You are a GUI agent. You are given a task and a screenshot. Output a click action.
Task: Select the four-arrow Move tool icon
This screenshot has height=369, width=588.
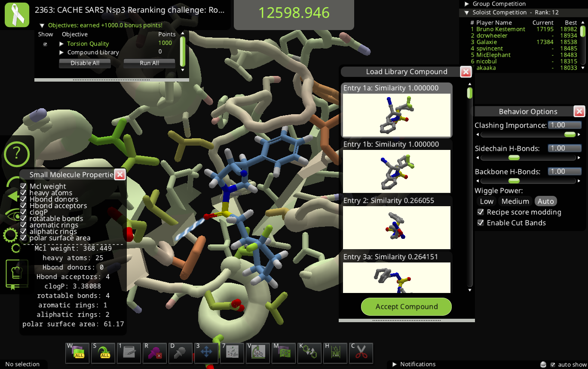click(206, 353)
